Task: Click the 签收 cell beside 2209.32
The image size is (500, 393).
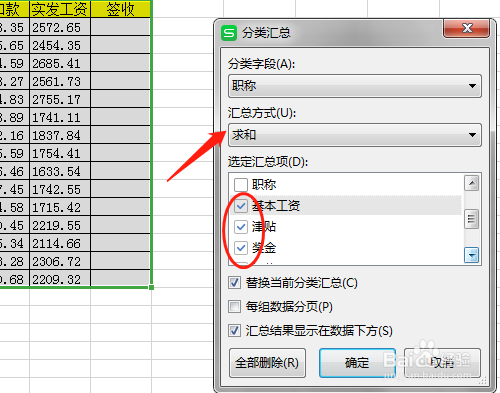Action: click(120, 279)
